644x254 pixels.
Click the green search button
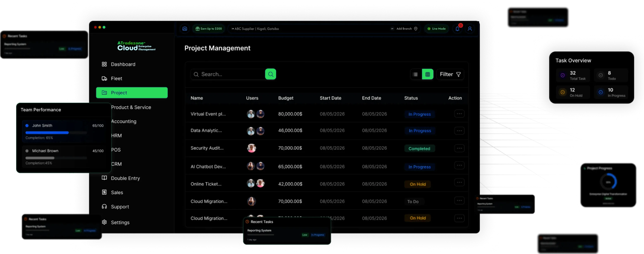tap(270, 74)
